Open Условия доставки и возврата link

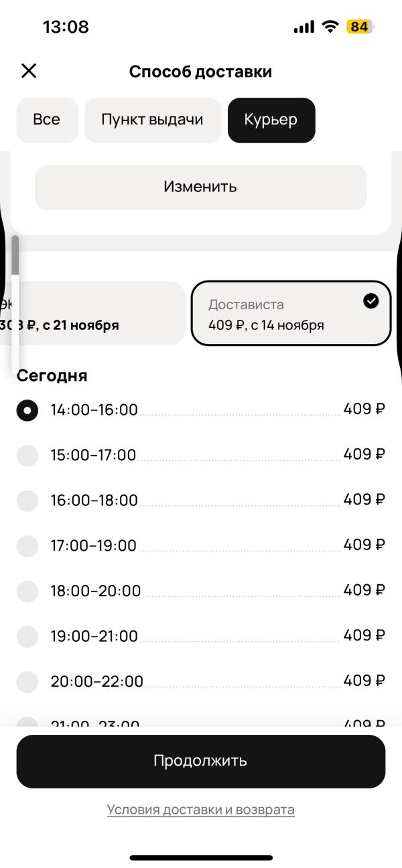coord(200,810)
